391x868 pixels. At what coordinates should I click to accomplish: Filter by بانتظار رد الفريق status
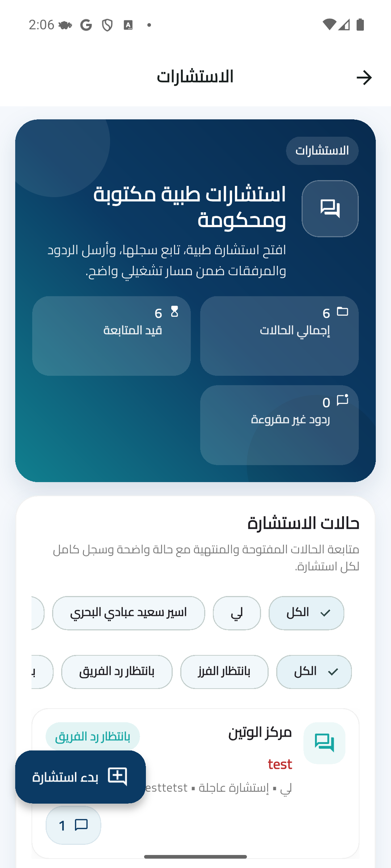point(117,672)
